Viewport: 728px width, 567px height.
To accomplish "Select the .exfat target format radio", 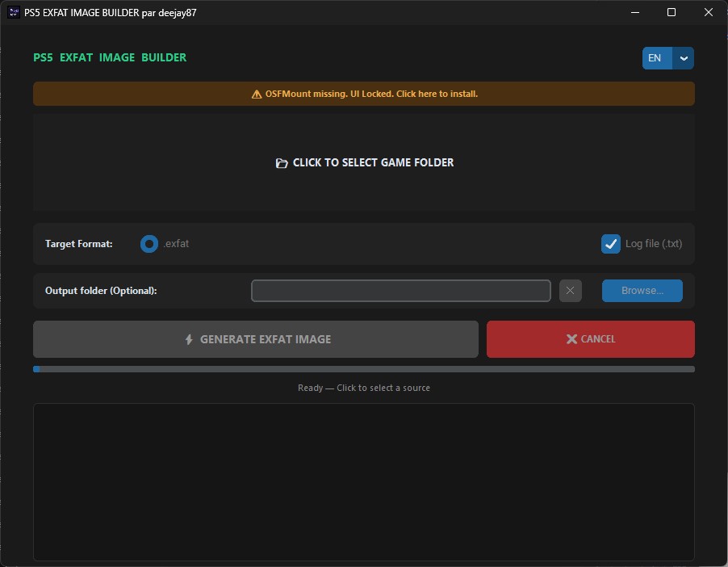I will coord(149,244).
